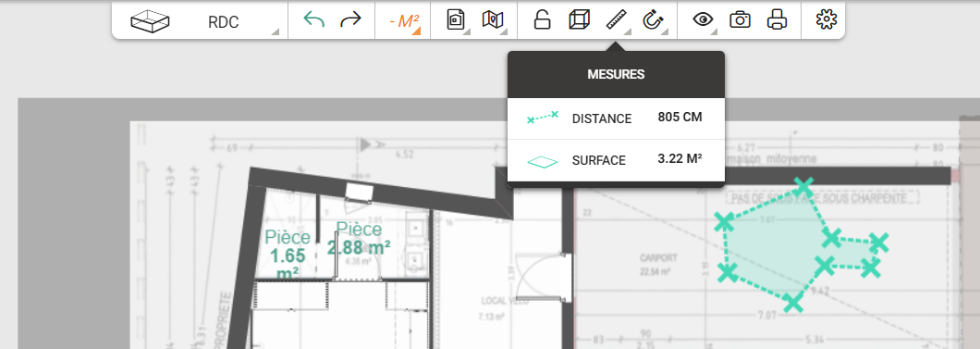Open the M² surface display dropdown
The height and width of the screenshot is (349, 980).
(x=403, y=21)
